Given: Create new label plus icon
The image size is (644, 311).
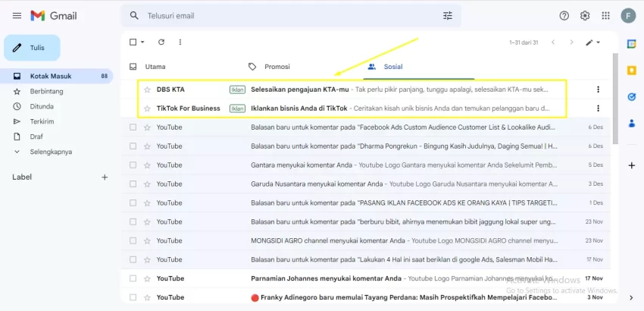Looking at the screenshot, I should (105, 177).
